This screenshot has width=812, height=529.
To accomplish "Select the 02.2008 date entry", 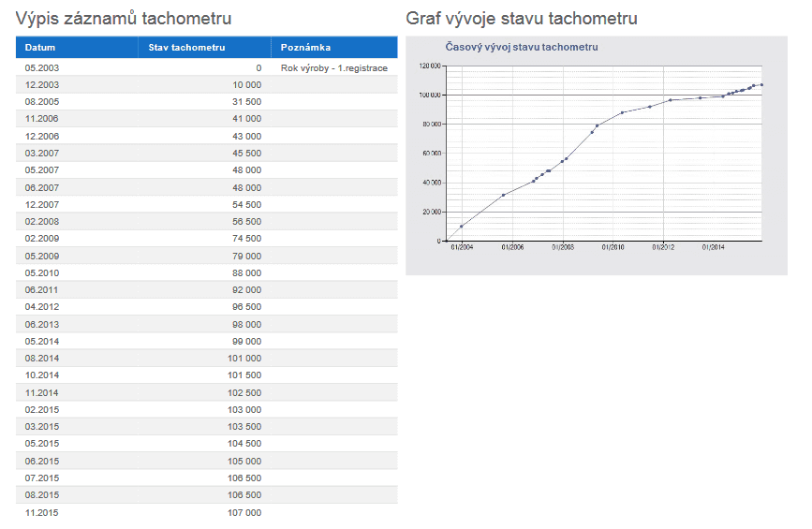I will coord(42,222).
